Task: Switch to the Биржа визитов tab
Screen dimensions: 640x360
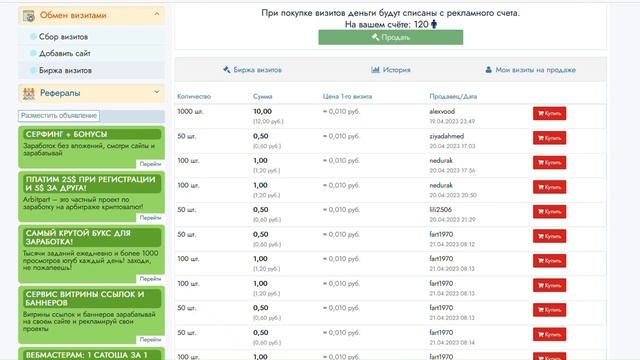Action: 252,70
